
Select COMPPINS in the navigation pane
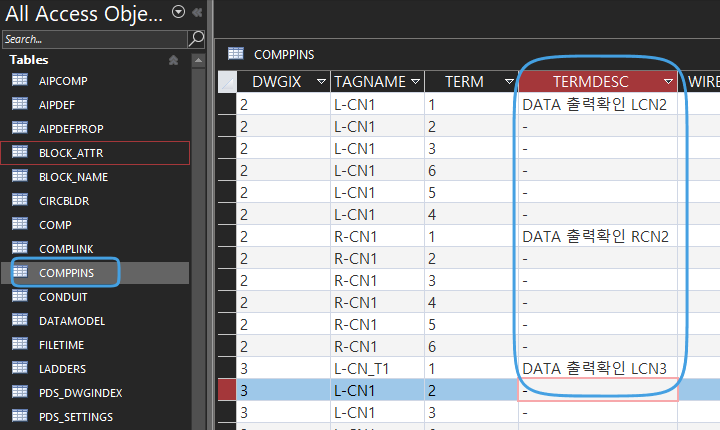coord(96,273)
